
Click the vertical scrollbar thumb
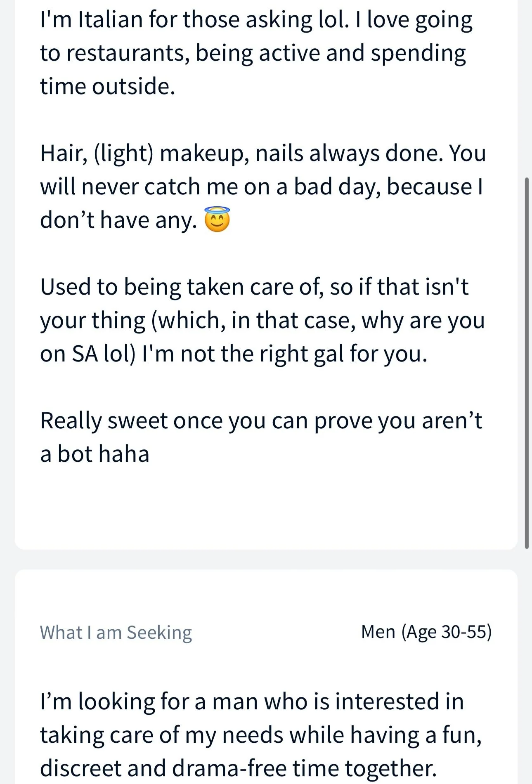(x=527, y=363)
